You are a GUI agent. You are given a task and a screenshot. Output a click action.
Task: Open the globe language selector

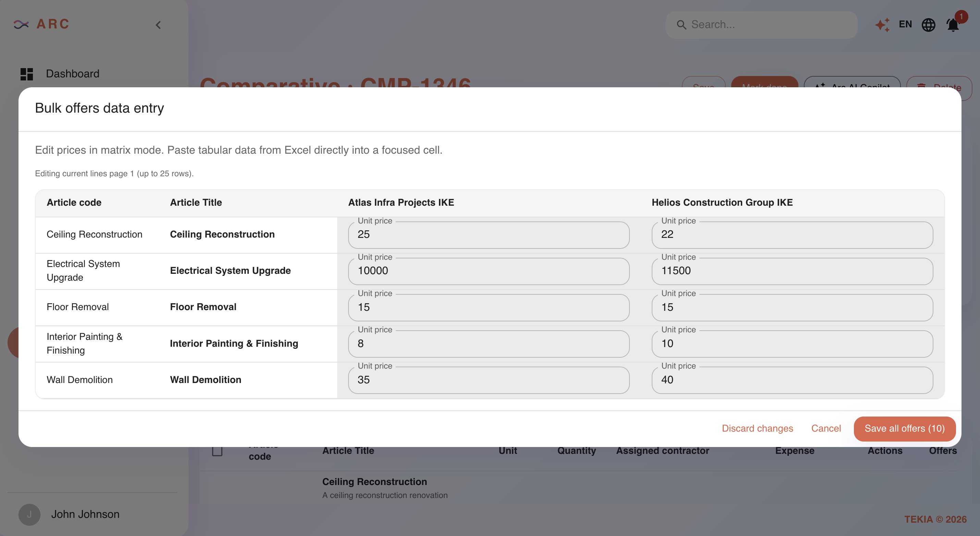click(x=928, y=25)
